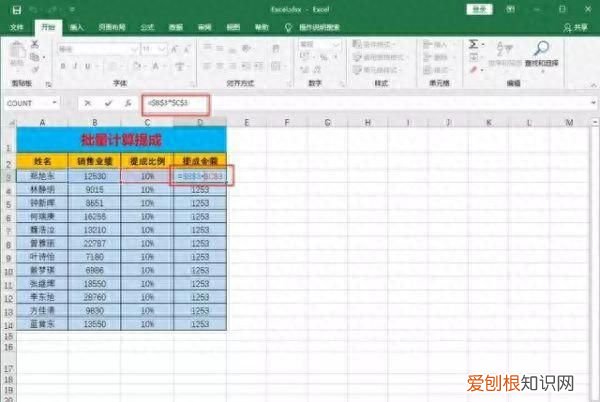Select the cell containing 13550
The image size is (600, 402).
[x=95, y=324]
